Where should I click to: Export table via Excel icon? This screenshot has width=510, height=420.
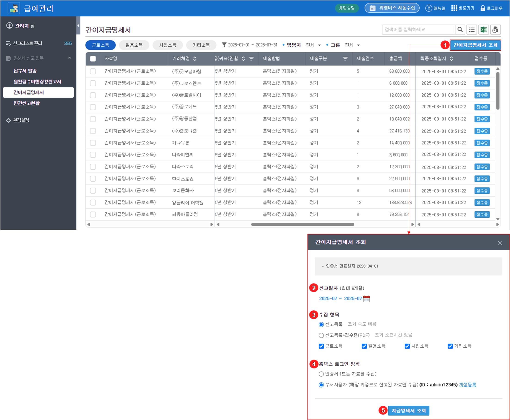pyautogui.click(x=484, y=30)
